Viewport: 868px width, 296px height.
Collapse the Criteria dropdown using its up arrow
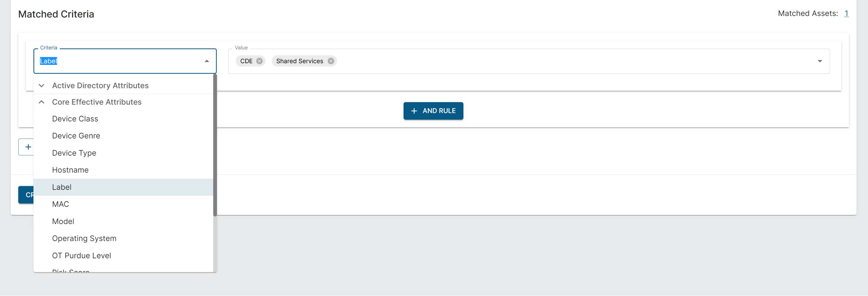207,60
